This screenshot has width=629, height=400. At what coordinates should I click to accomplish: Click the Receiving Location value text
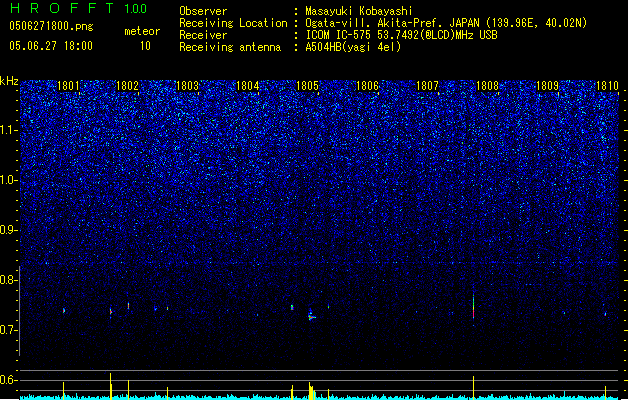(x=446, y=23)
